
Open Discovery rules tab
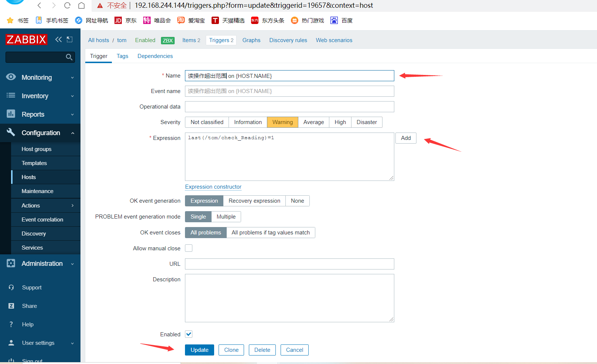pos(288,40)
